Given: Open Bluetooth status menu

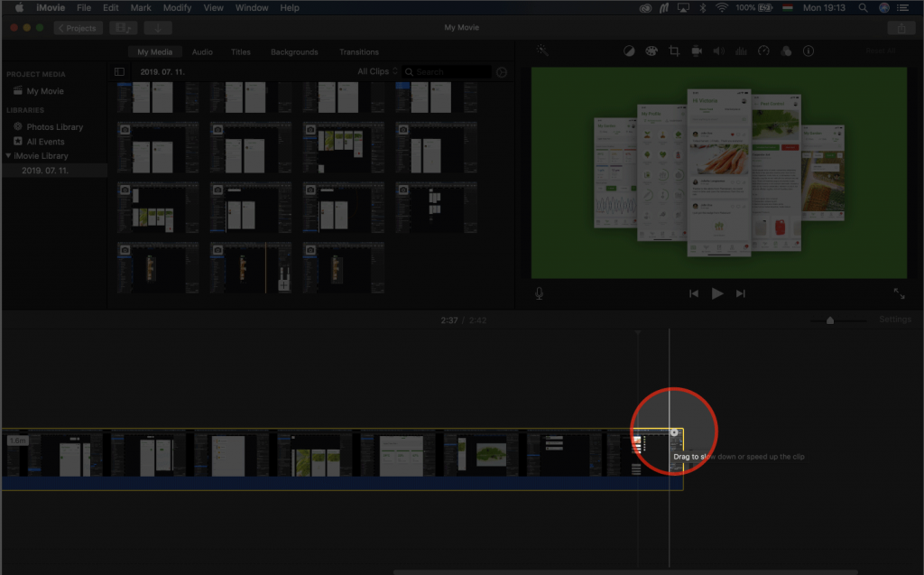Looking at the screenshot, I should pyautogui.click(x=702, y=7).
